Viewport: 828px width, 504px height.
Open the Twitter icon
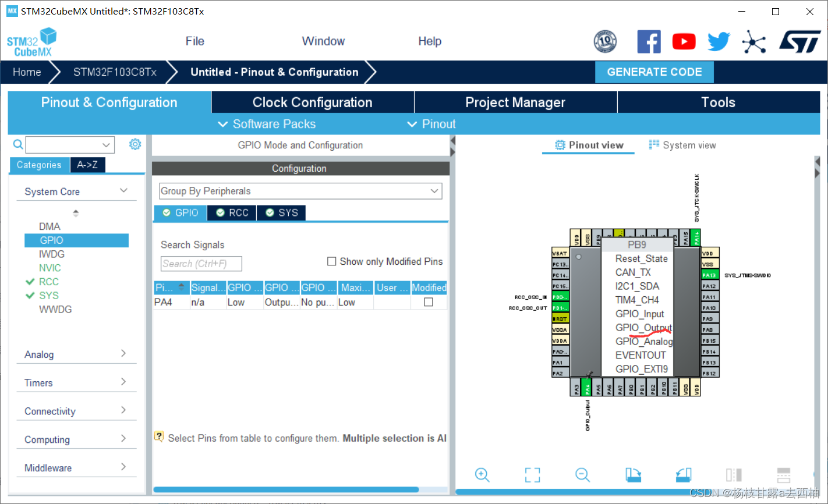point(719,41)
